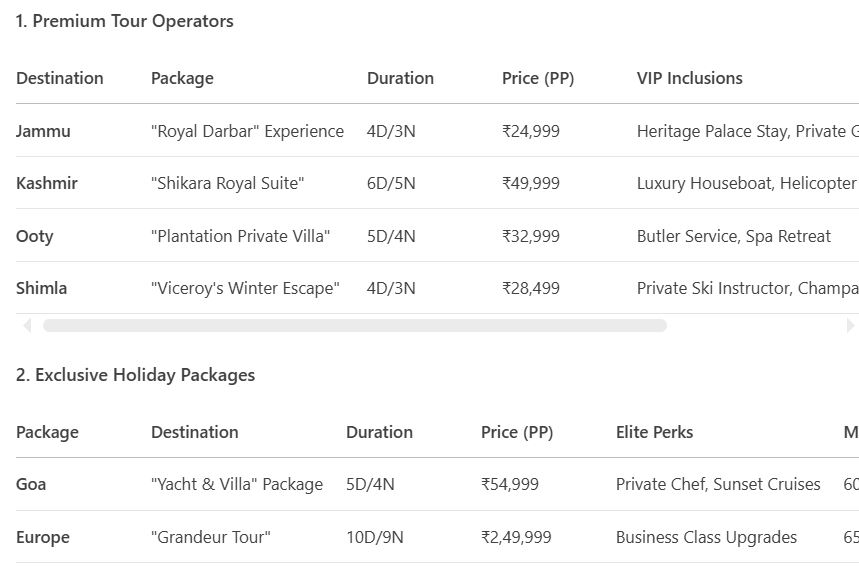Click the "Viceroy's Winter Escape" package
The height and width of the screenshot is (567, 859).
click(x=245, y=288)
